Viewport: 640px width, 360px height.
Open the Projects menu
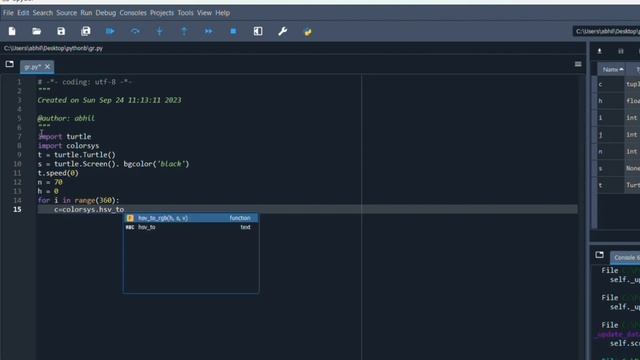(x=162, y=13)
